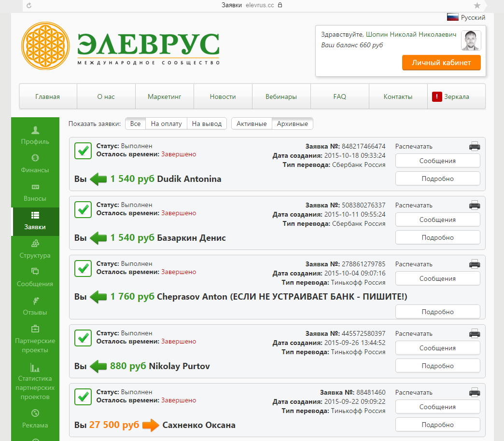This screenshot has width=504, height=441.
Task: Click the red exclamation Зеркала icon
Action: pyautogui.click(x=437, y=96)
